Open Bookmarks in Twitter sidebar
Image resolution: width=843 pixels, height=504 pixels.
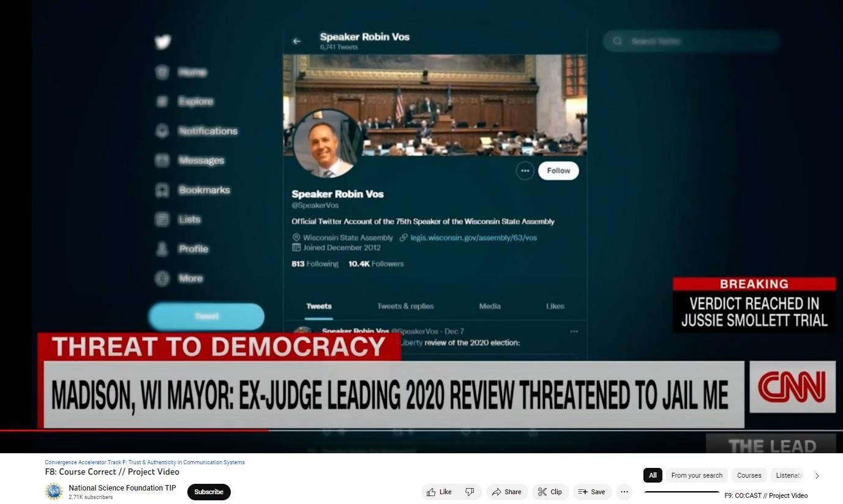193,190
